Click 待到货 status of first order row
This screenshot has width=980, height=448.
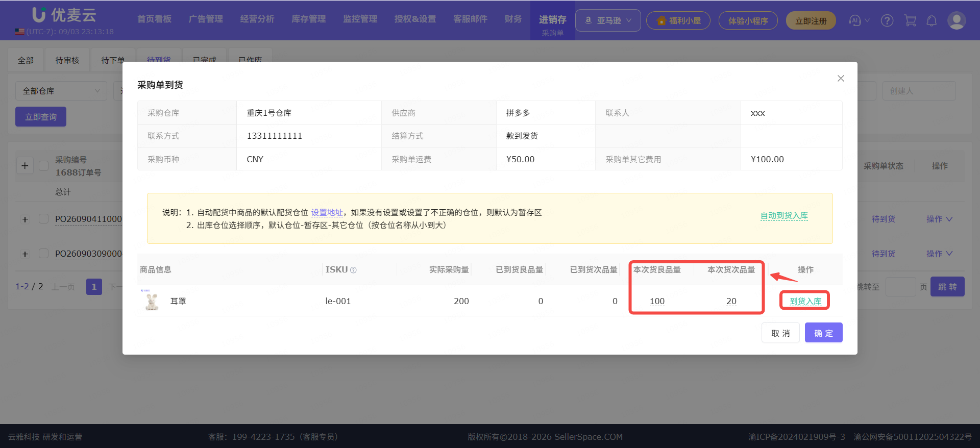click(x=884, y=219)
